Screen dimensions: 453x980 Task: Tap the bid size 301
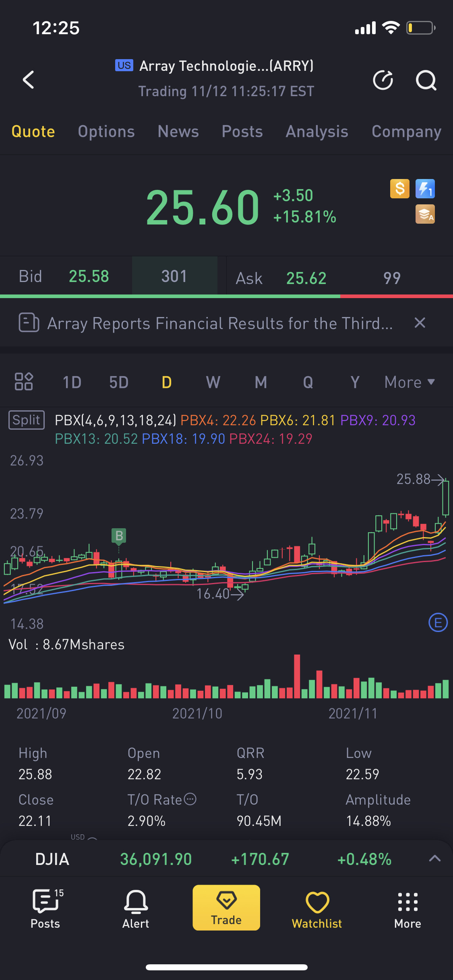tap(174, 276)
